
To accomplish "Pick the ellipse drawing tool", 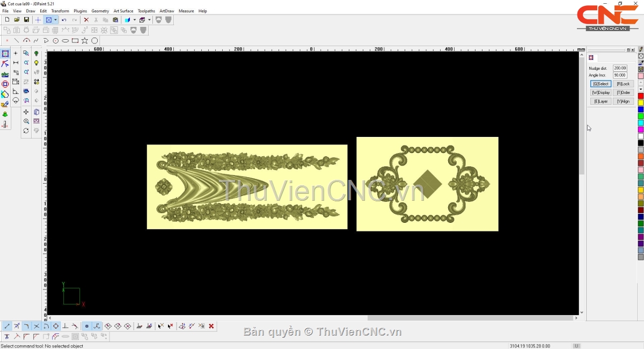I will click(65, 41).
